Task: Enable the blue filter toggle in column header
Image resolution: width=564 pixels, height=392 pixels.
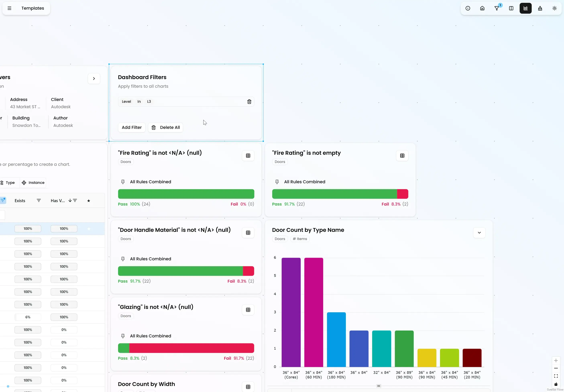Action: click(3, 201)
